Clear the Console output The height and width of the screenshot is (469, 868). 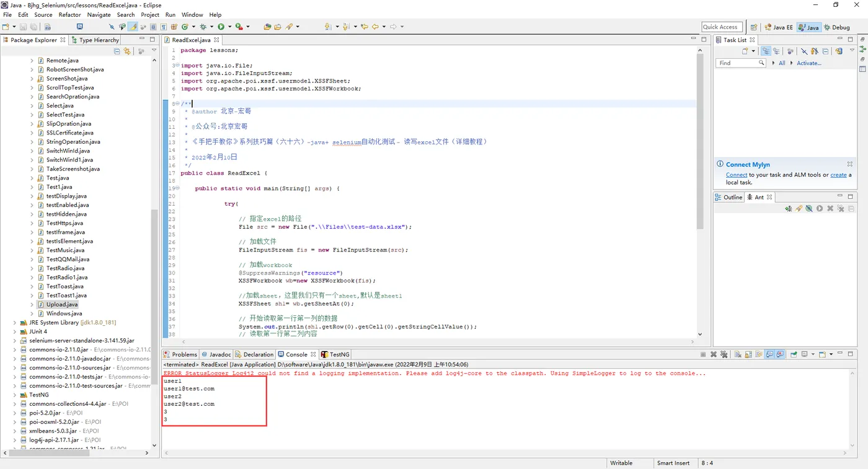click(x=739, y=354)
